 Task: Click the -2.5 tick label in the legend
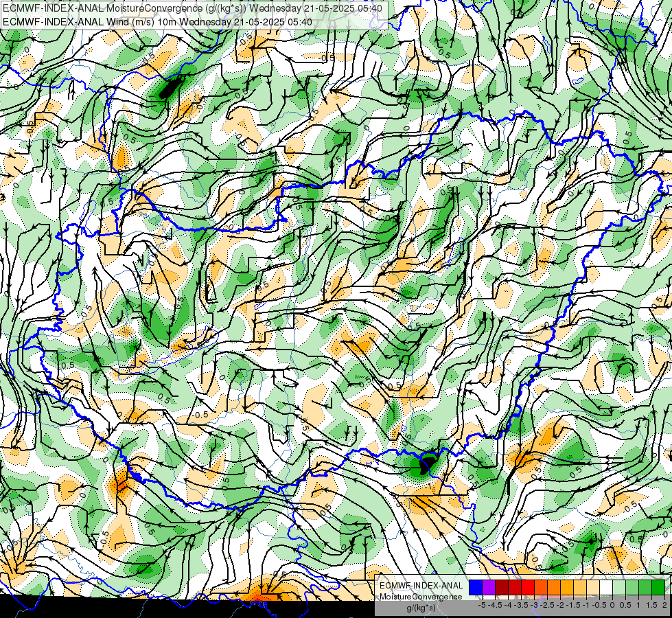click(x=547, y=605)
